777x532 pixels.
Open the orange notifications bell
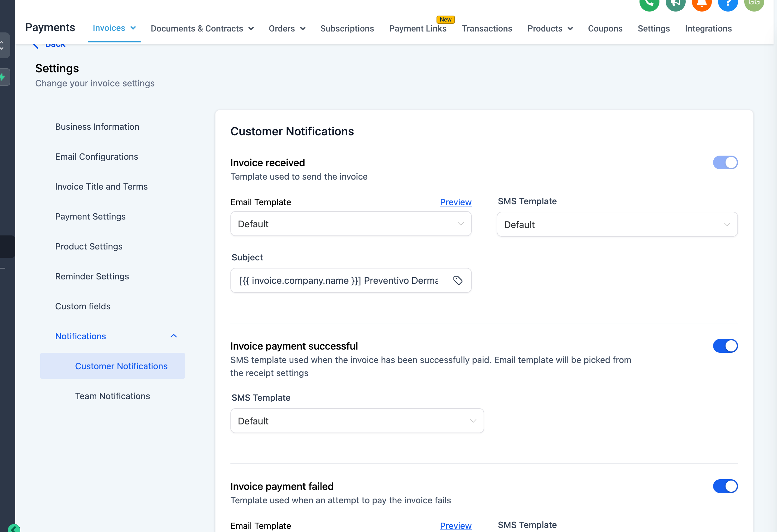point(702,3)
